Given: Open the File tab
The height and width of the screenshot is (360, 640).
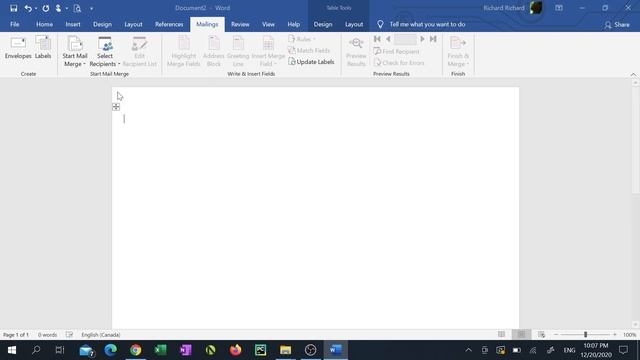Looking at the screenshot, I should pyautogui.click(x=15, y=24).
